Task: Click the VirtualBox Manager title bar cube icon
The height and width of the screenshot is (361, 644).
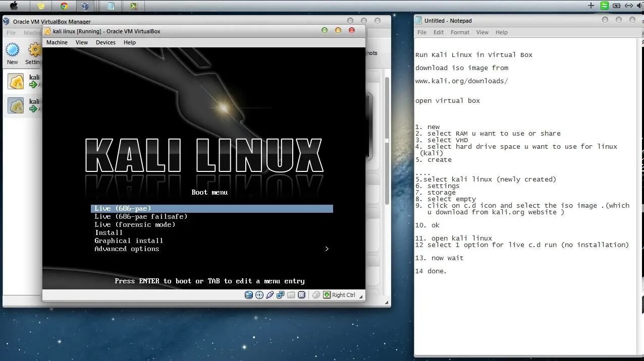Action: tap(7, 21)
